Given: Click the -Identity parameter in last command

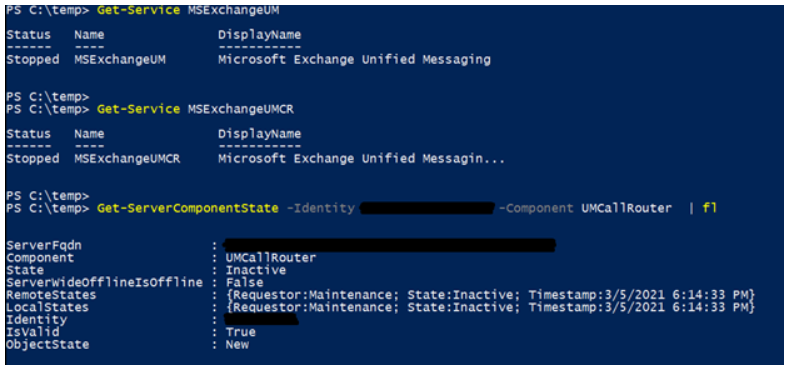Looking at the screenshot, I should 320,208.
